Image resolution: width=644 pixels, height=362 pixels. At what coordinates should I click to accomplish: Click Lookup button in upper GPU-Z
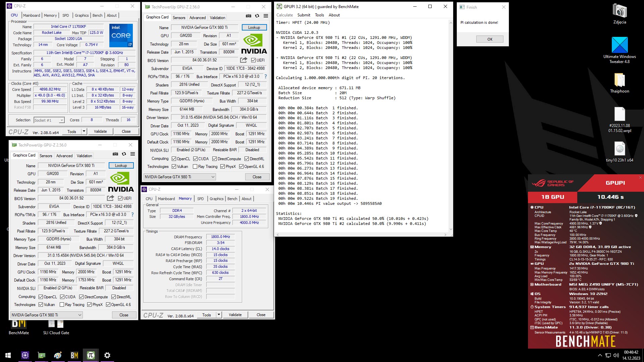click(254, 27)
